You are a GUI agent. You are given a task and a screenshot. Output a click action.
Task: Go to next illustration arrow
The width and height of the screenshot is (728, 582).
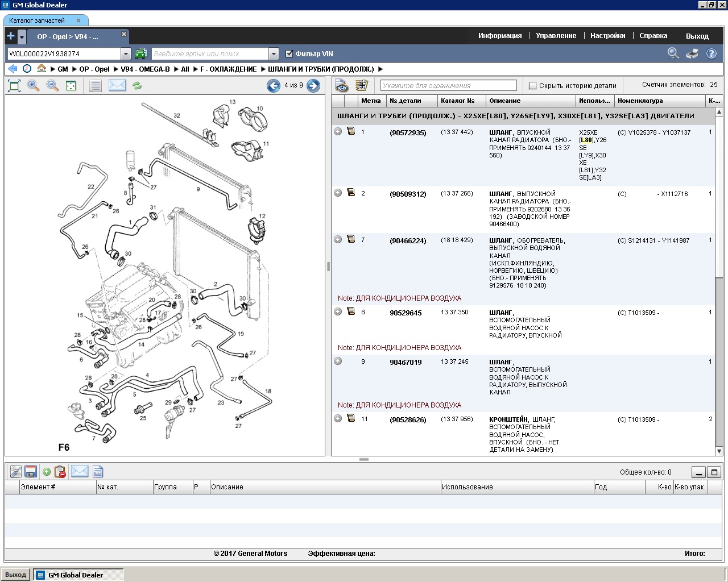[313, 86]
